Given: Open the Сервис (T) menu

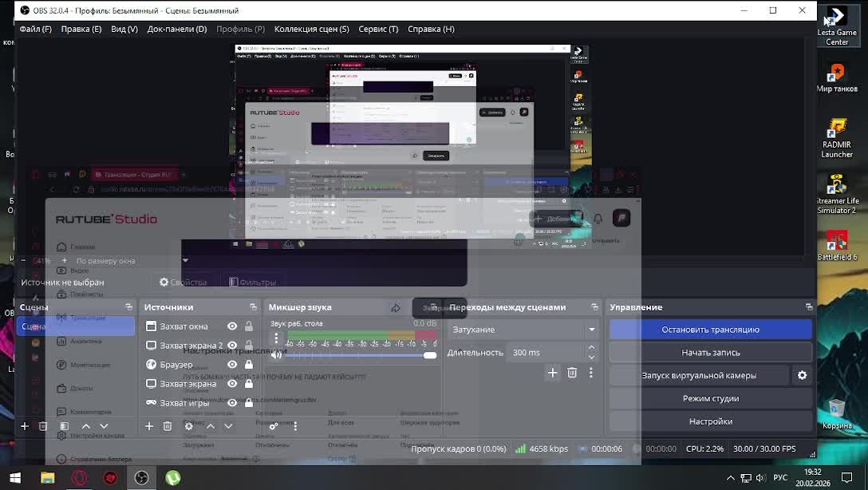Looking at the screenshot, I should pos(378,29).
